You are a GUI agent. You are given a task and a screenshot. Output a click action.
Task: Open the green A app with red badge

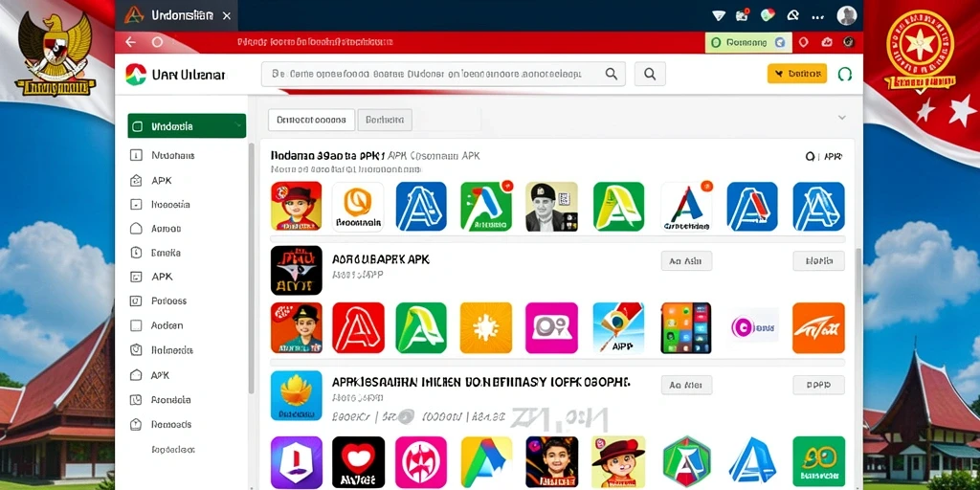coord(486,207)
